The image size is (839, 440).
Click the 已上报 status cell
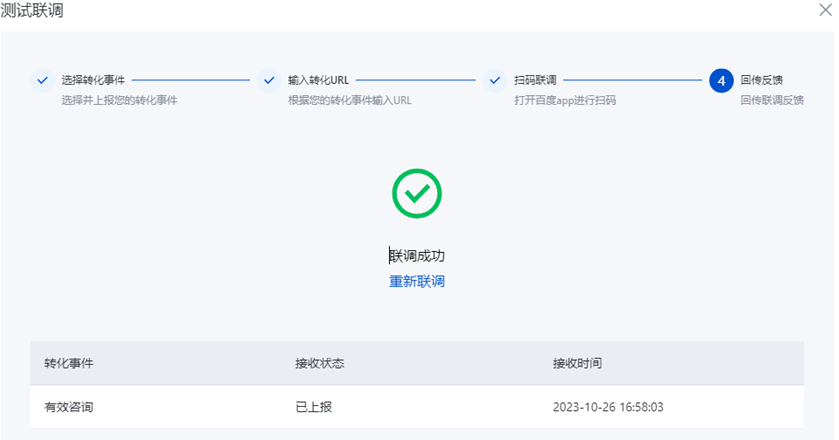point(314,407)
